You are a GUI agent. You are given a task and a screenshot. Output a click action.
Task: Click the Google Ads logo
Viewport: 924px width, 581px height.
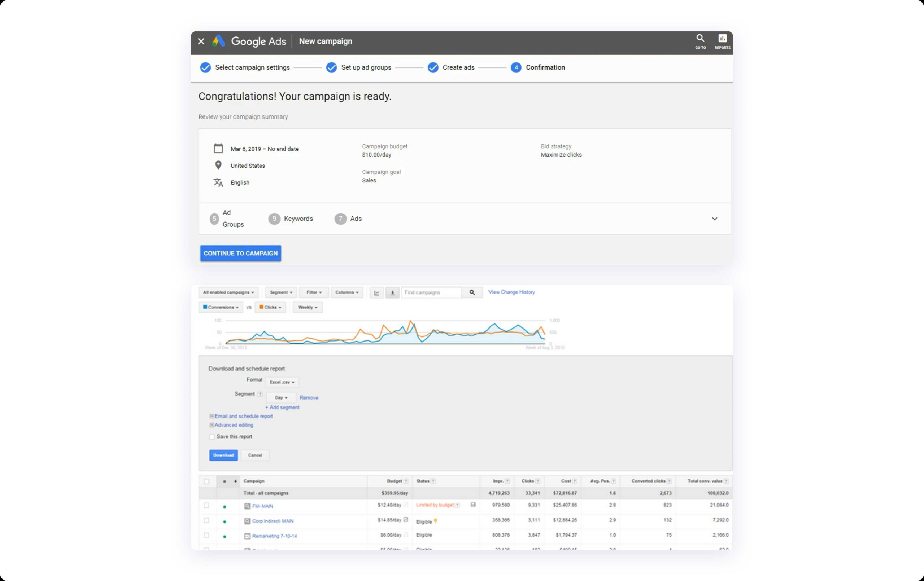219,41
